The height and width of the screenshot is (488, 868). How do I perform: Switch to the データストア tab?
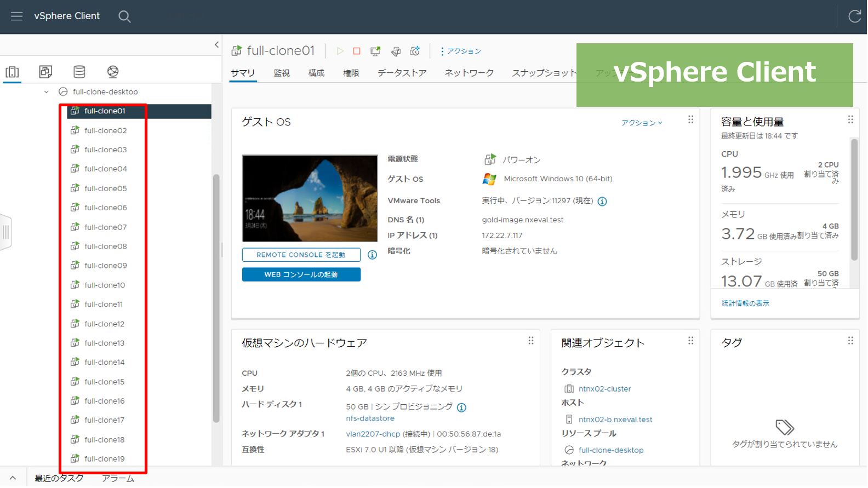point(402,73)
